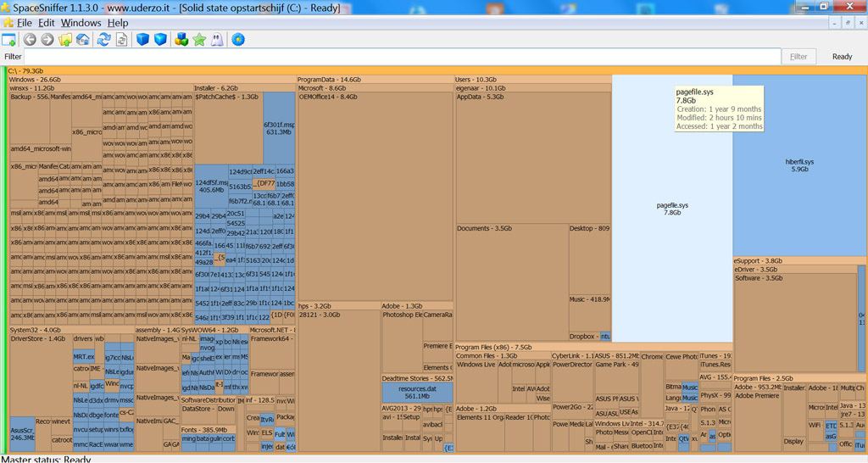Select the Backup folder in winsxs
Image resolution: width=868 pixels, height=463 pixels.
tap(30, 117)
